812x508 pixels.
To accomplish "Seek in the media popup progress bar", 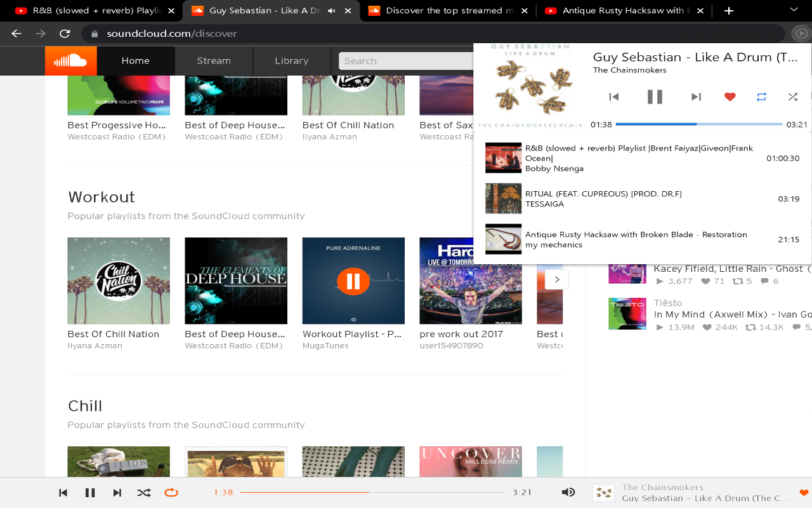I will pyautogui.click(x=698, y=124).
